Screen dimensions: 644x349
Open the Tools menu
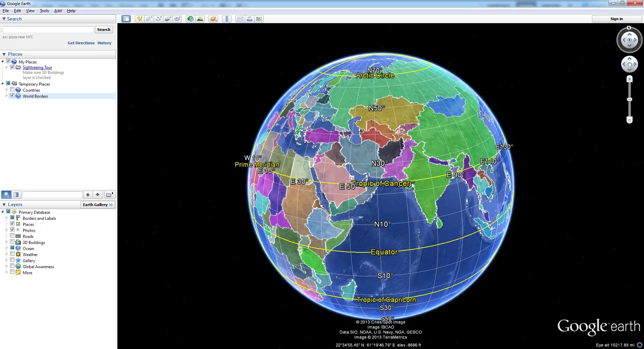[44, 11]
